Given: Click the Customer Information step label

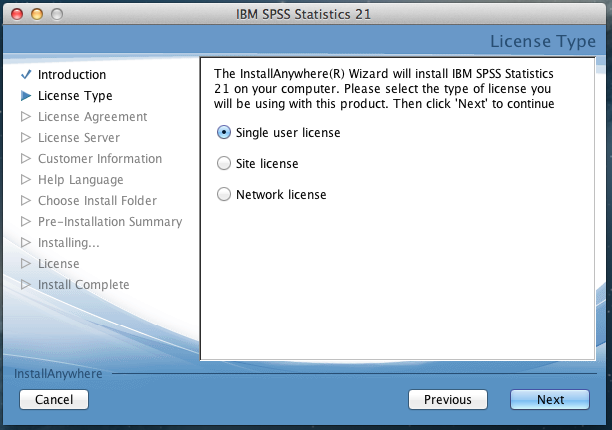Looking at the screenshot, I should click(x=100, y=159).
